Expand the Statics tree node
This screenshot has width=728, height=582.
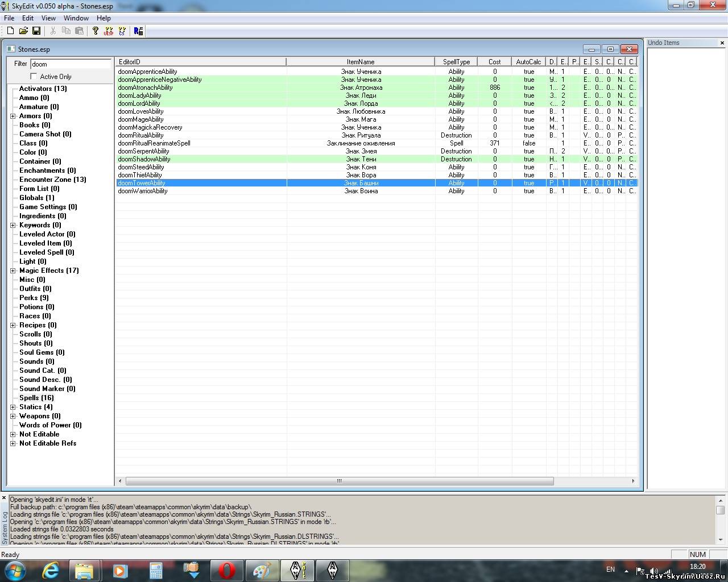tap(13, 407)
